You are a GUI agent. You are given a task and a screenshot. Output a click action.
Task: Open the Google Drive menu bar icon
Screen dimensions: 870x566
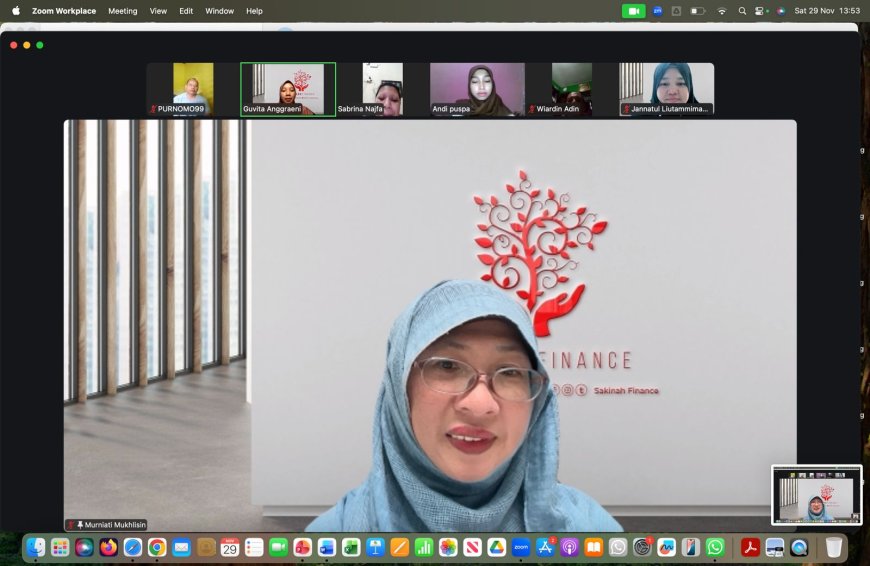tap(676, 11)
